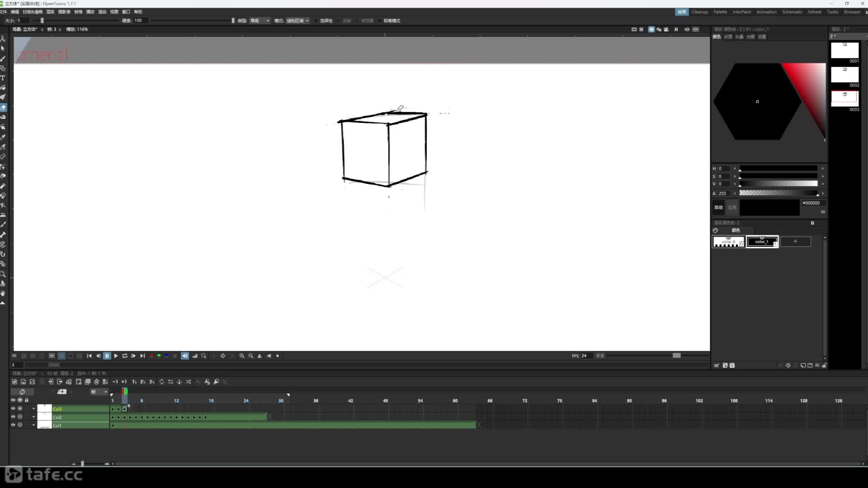
Task: Zoom in the viewer
Action: (x=242, y=356)
